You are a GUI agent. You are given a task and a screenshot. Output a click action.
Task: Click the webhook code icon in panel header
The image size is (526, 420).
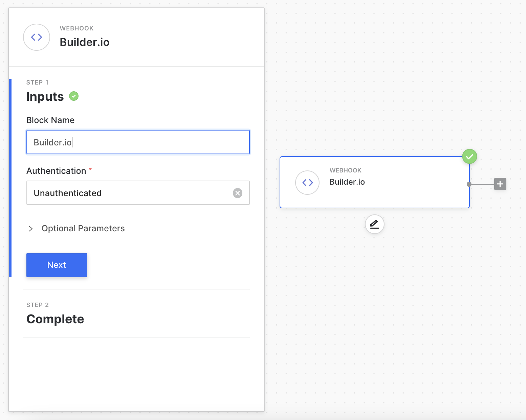(37, 37)
